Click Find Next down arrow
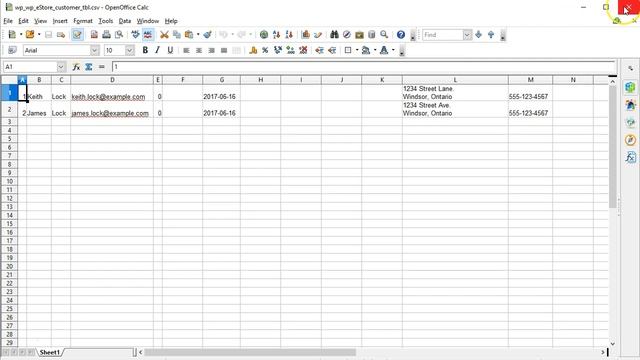 pos(478,35)
